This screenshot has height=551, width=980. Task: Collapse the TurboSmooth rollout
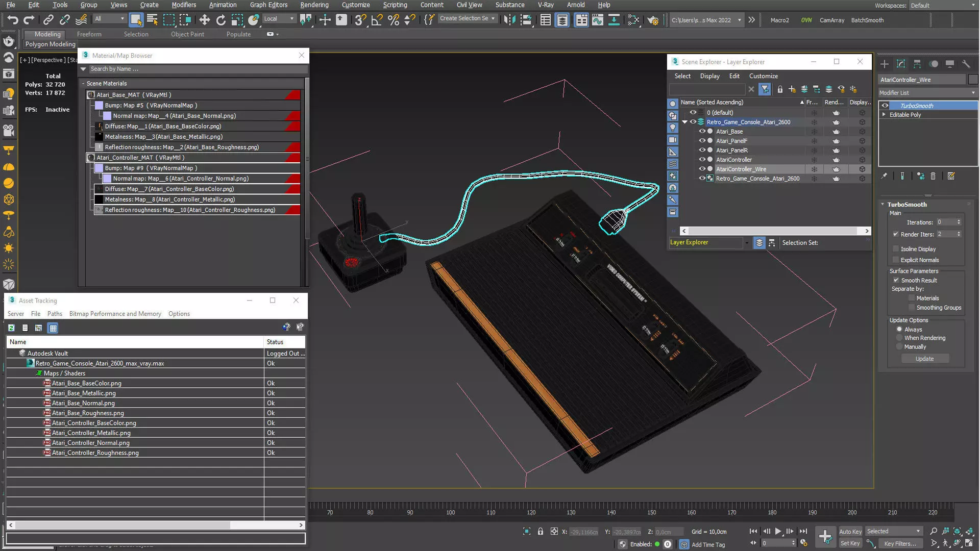pyautogui.click(x=883, y=204)
